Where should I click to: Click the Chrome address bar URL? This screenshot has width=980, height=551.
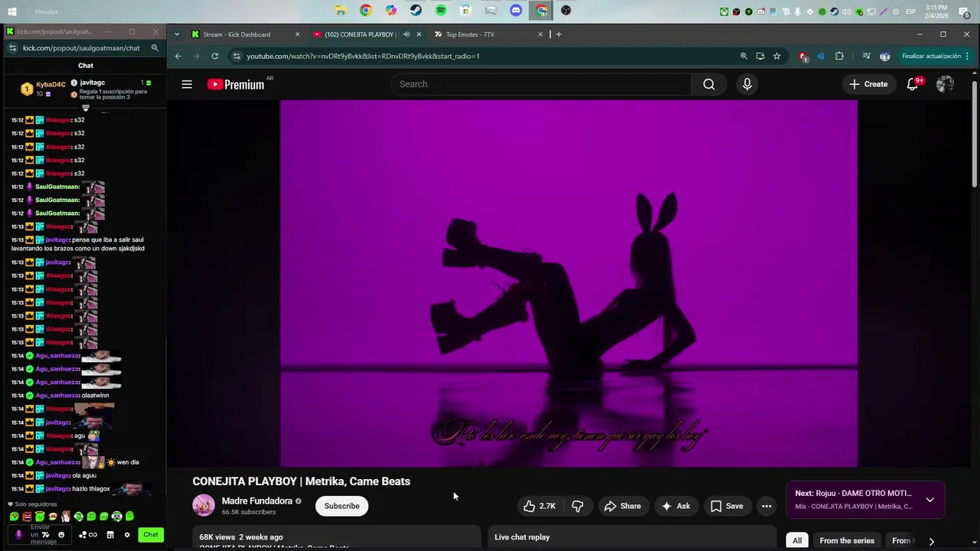pos(363,56)
